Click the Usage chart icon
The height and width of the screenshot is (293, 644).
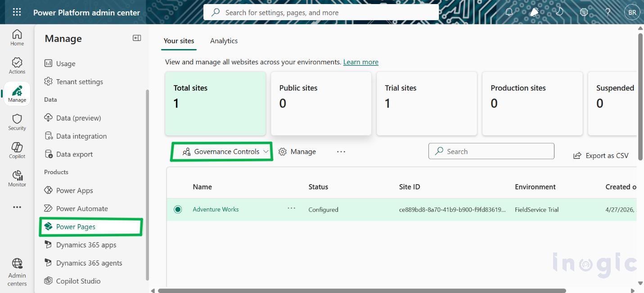49,63
